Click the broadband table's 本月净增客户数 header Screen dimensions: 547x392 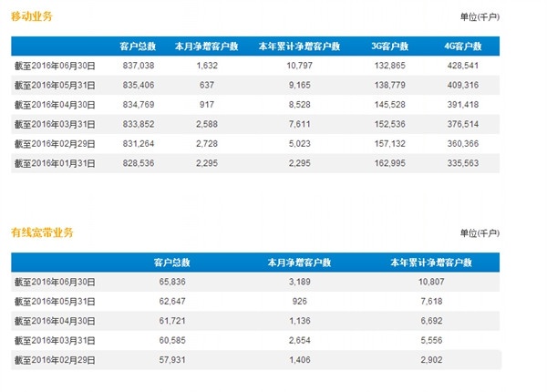299,263
